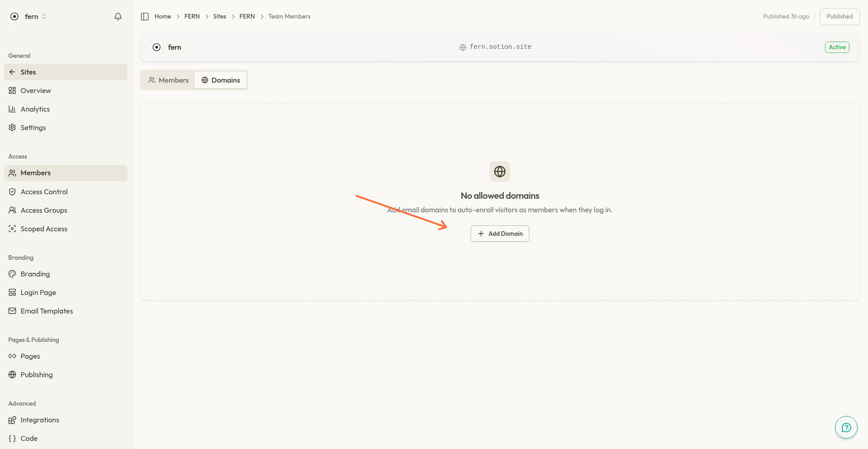Click the Active status badge
The image size is (868, 449).
[x=837, y=47]
